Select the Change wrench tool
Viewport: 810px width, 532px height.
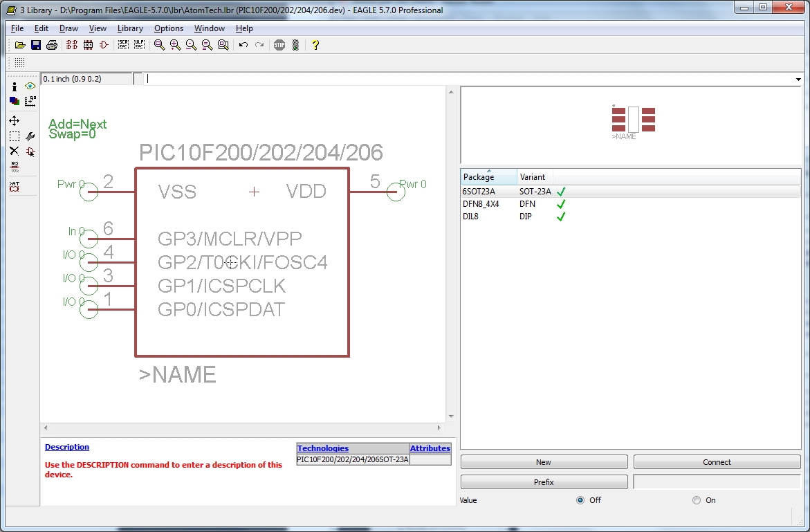[x=30, y=136]
